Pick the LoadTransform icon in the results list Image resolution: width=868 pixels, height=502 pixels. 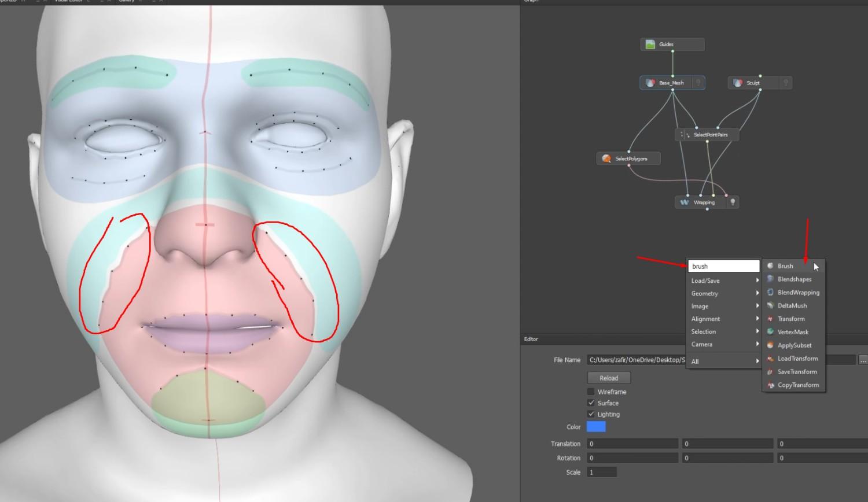tap(770, 359)
